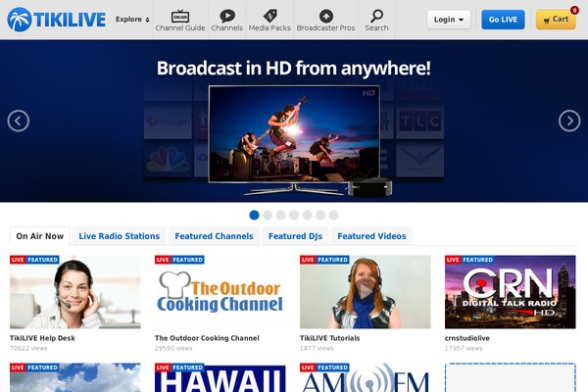
Task: Switch to Featured Videos tab
Action: click(371, 236)
